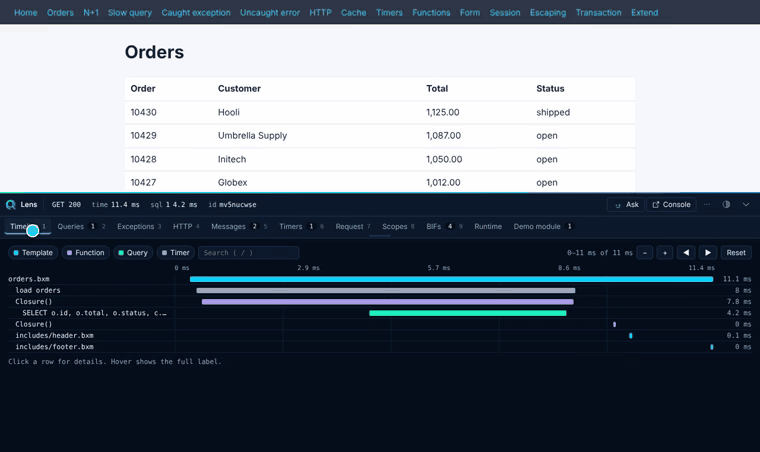760x452 pixels.
Task: Select the includes/footer.bxm row
Action: pos(380,347)
